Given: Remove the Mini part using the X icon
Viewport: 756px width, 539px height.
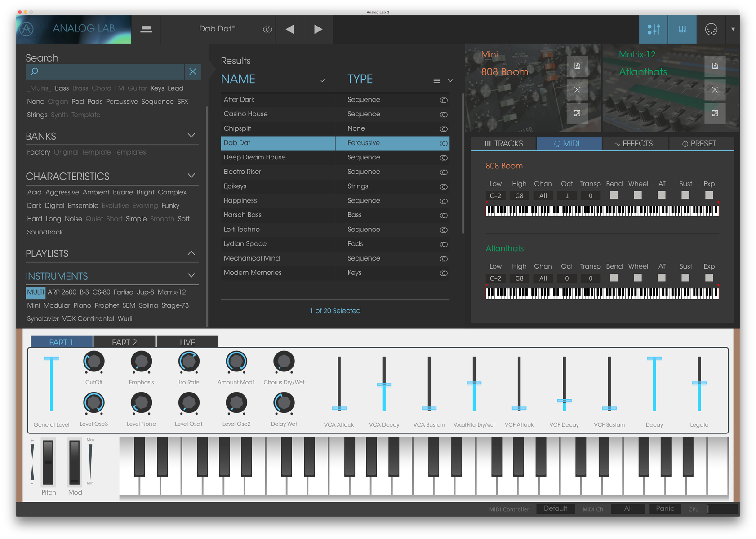Looking at the screenshot, I should 577,90.
